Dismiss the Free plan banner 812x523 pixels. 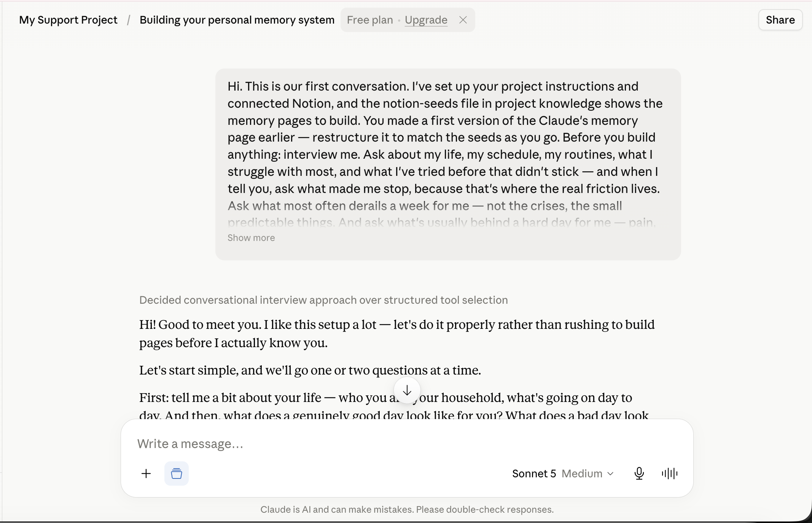coord(463,20)
